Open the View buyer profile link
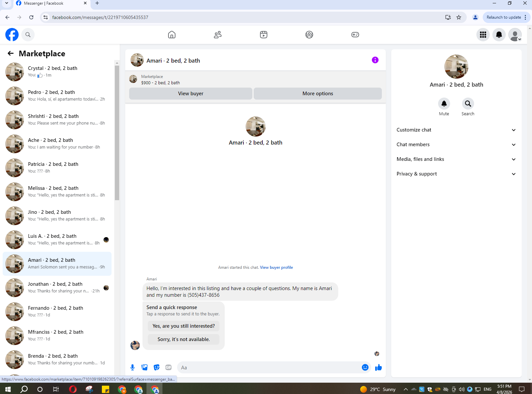 click(276, 267)
